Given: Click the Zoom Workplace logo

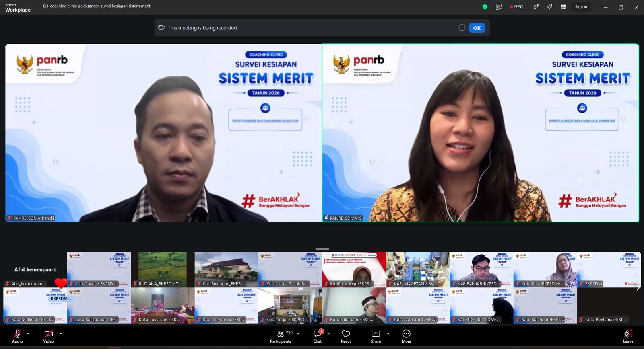Looking at the screenshot, I should coord(18,8).
